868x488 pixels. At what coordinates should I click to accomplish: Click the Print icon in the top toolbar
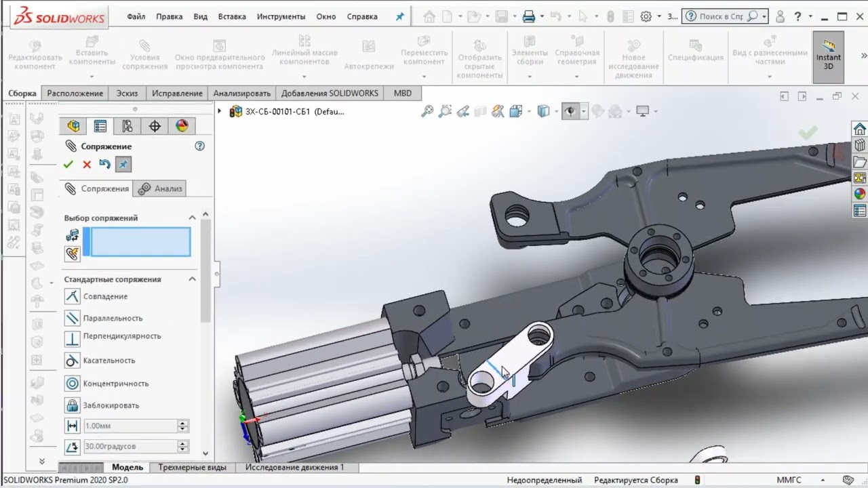(x=529, y=16)
